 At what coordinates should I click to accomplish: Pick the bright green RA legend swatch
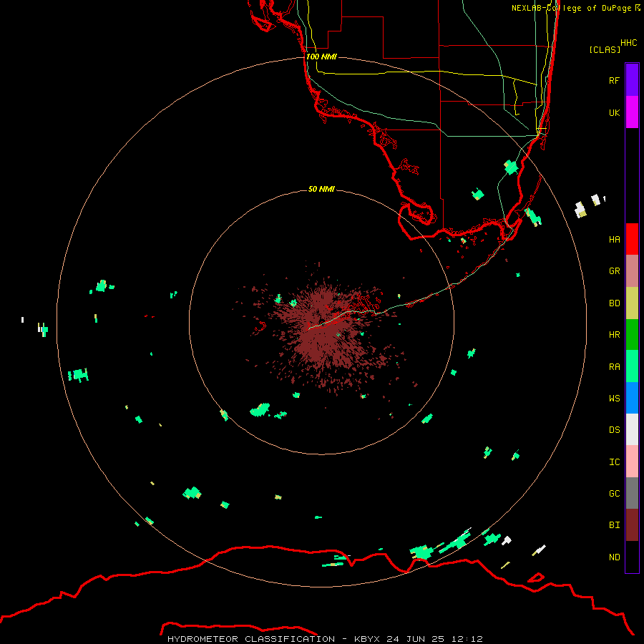(632, 366)
